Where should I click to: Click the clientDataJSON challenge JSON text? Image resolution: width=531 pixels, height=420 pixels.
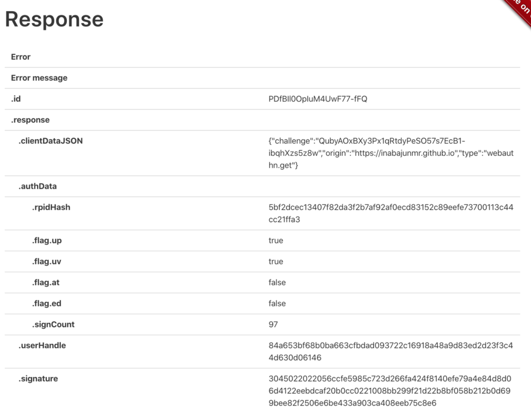tap(391, 153)
